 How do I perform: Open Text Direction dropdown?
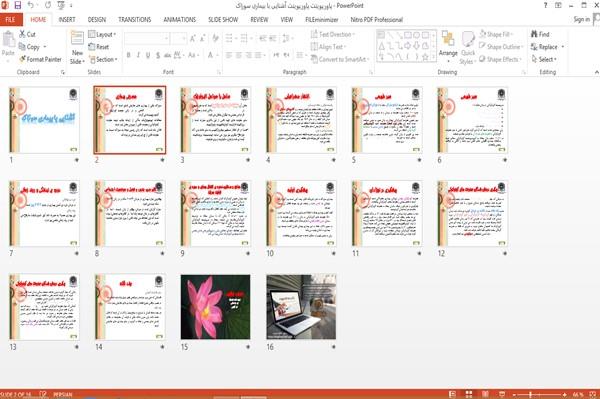click(333, 34)
